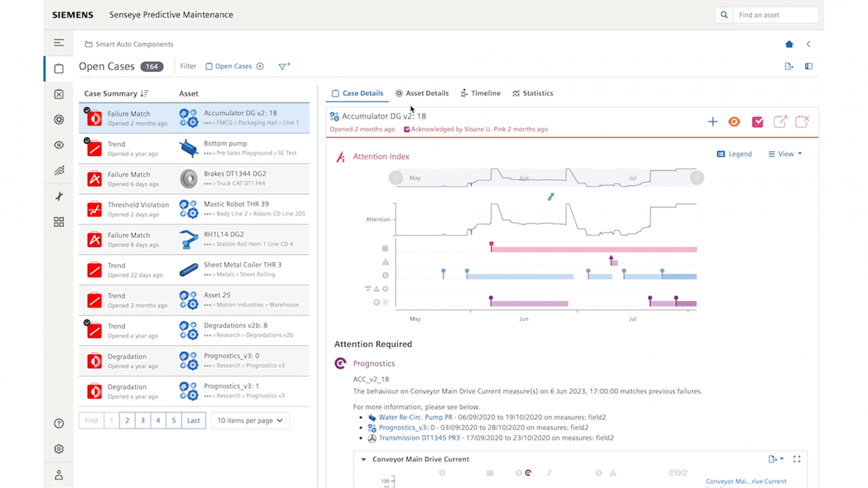This screenshot has height=488, width=868.
Task: Go to the Last page of cases
Action: (193, 421)
